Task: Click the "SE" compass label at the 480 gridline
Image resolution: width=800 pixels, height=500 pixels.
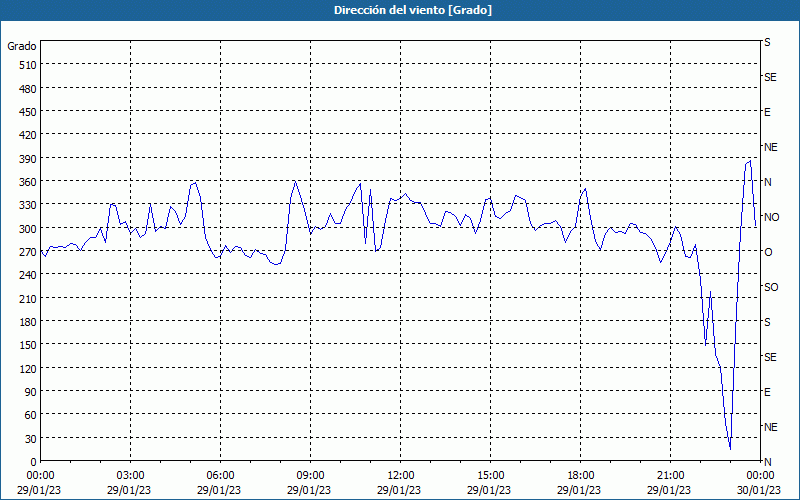Action: click(x=770, y=77)
